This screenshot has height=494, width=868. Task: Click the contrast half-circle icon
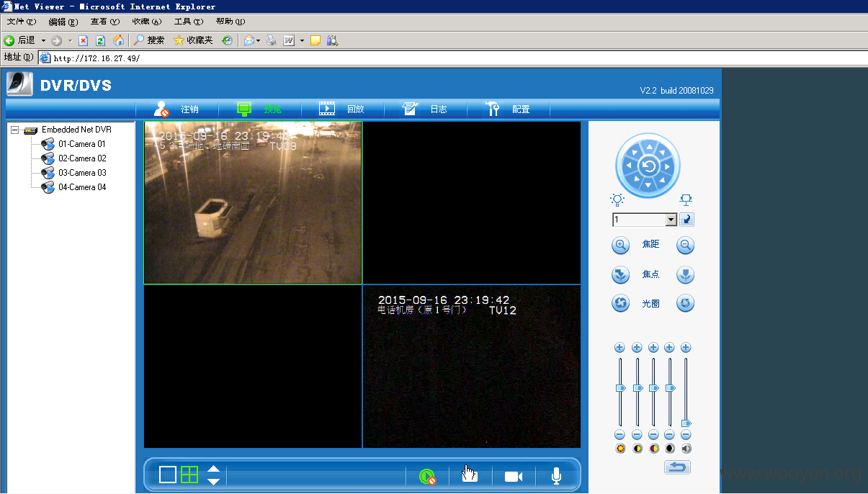[637, 449]
